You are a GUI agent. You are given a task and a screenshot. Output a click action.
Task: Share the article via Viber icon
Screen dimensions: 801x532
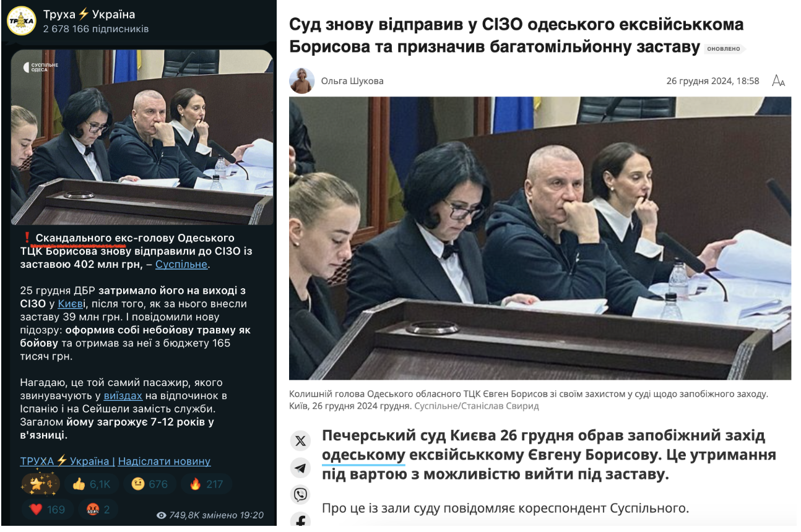pos(301,494)
